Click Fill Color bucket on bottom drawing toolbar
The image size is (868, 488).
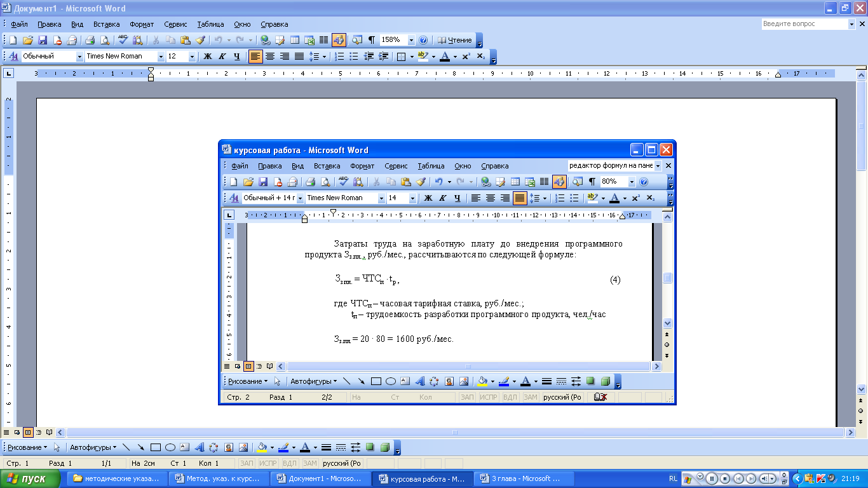(x=261, y=447)
